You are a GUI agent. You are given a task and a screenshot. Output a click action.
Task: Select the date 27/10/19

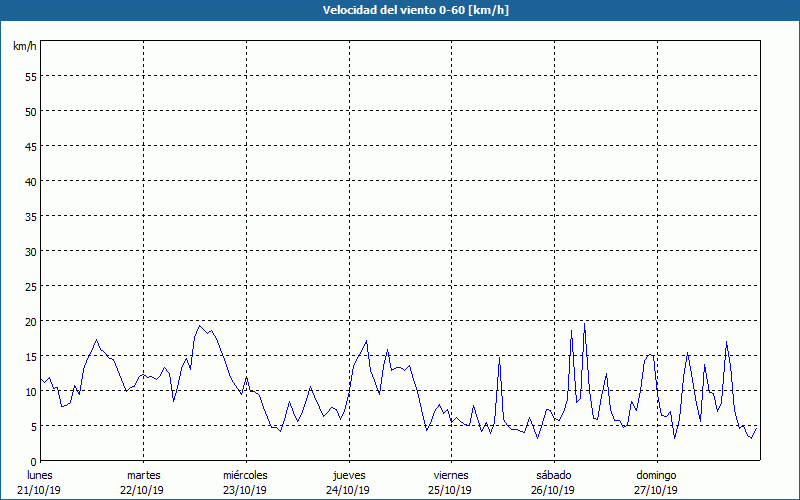pos(656,490)
